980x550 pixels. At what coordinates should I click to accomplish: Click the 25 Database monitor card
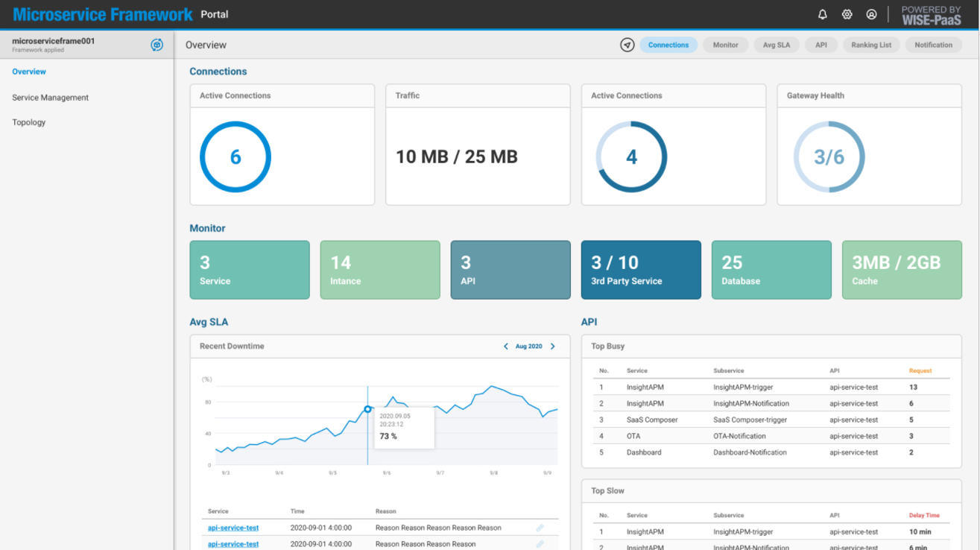771,270
